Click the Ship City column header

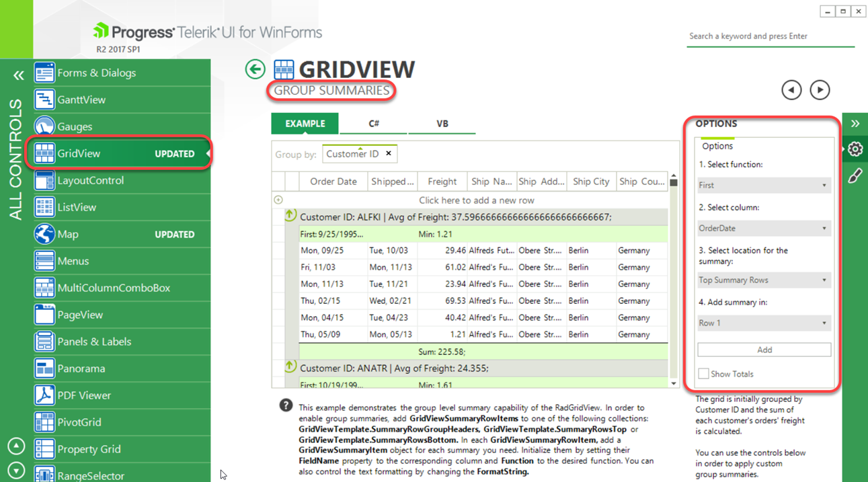tap(591, 182)
